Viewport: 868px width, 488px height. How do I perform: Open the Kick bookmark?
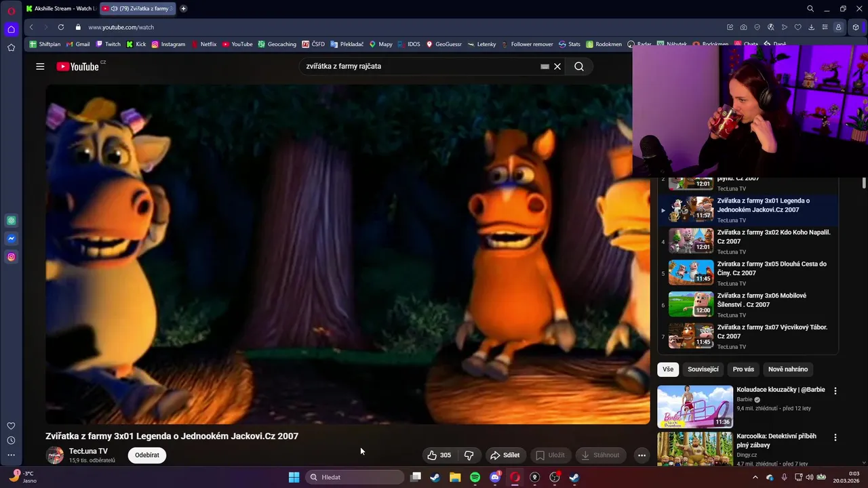point(136,44)
